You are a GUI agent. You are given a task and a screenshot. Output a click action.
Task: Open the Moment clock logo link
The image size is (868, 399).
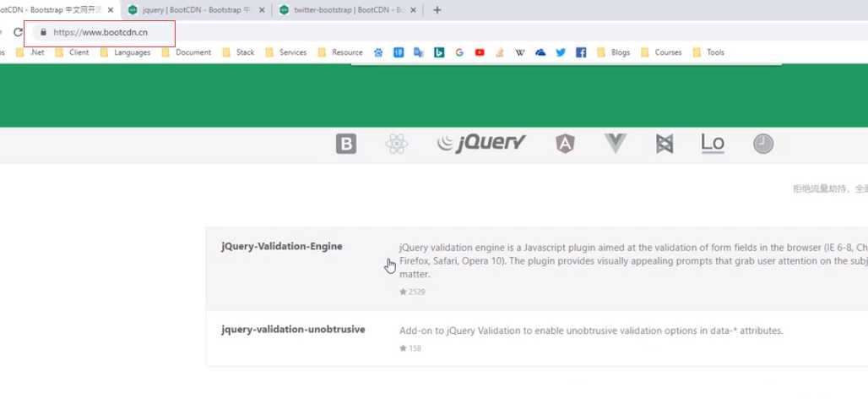pyautogui.click(x=762, y=144)
